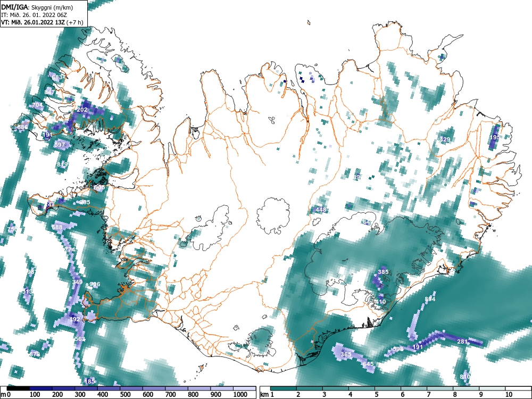
Task: Pick the lightest 9–10 km legend segment
Action: [492, 388]
